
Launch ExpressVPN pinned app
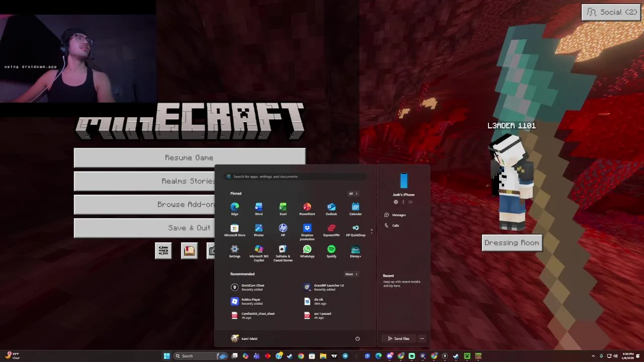tap(331, 230)
